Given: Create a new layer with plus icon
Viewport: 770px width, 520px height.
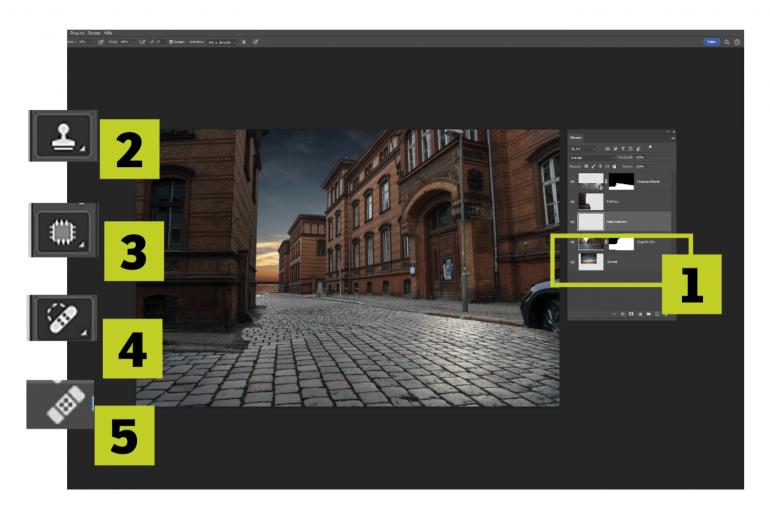Looking at the screenshot, I should 657,314.
